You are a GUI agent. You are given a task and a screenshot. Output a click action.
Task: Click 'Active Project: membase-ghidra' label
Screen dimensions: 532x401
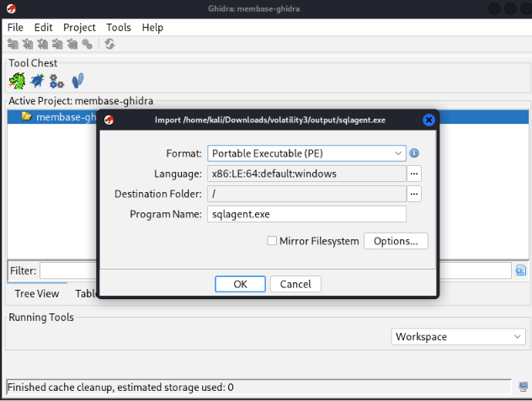pos(81,101)
